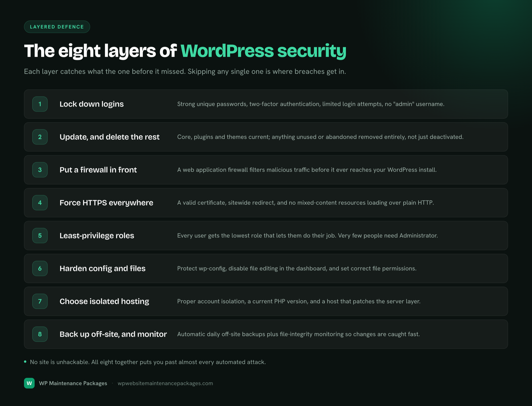Click the 'No site is unhackable' footnote
Screen dimensions: 532x406
(x=148, y=362)
